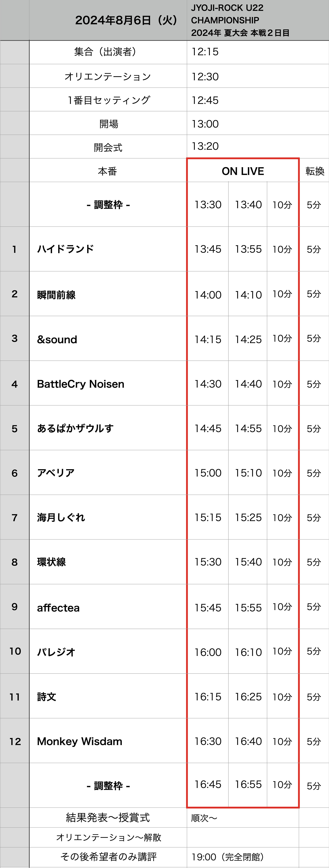
Task: Select the 転換 column header
Action: [x=315, y=171]
